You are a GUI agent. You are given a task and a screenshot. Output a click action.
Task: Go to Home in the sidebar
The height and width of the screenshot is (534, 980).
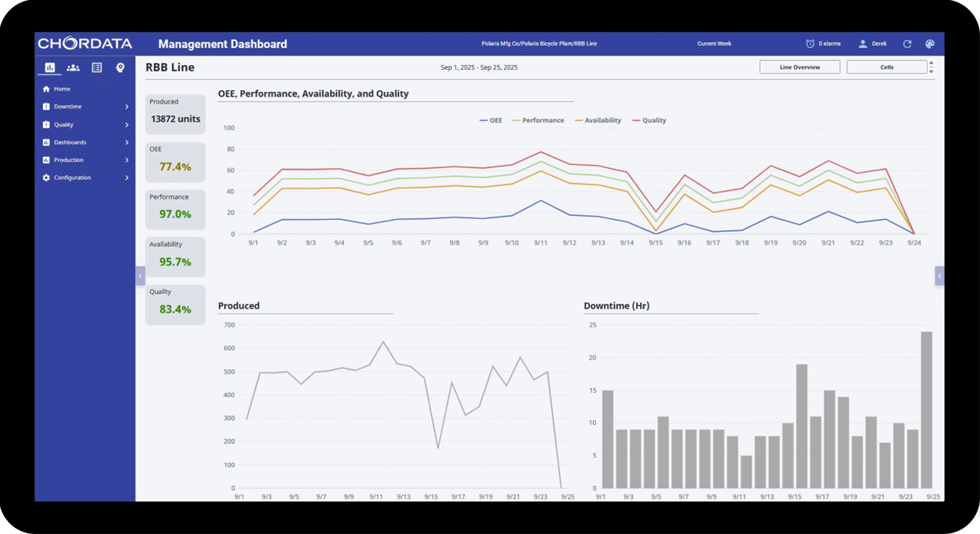tap(61, 89)
